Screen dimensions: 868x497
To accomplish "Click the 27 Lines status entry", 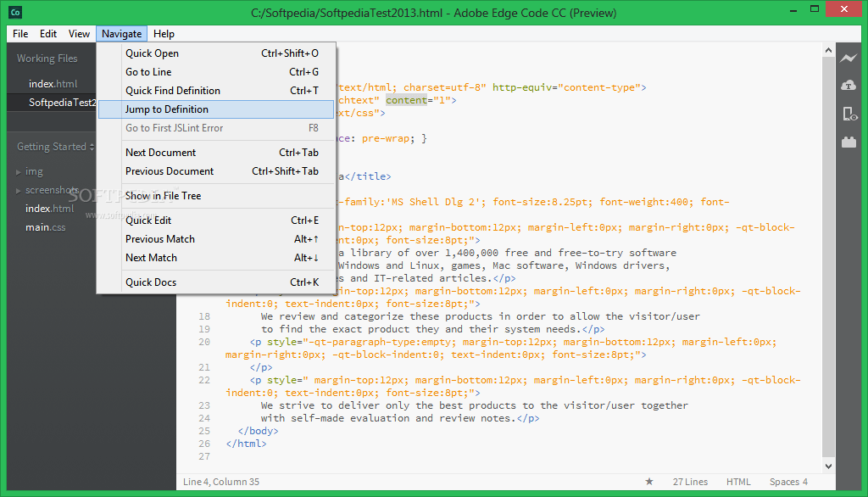I will click(x=690, y=482).
